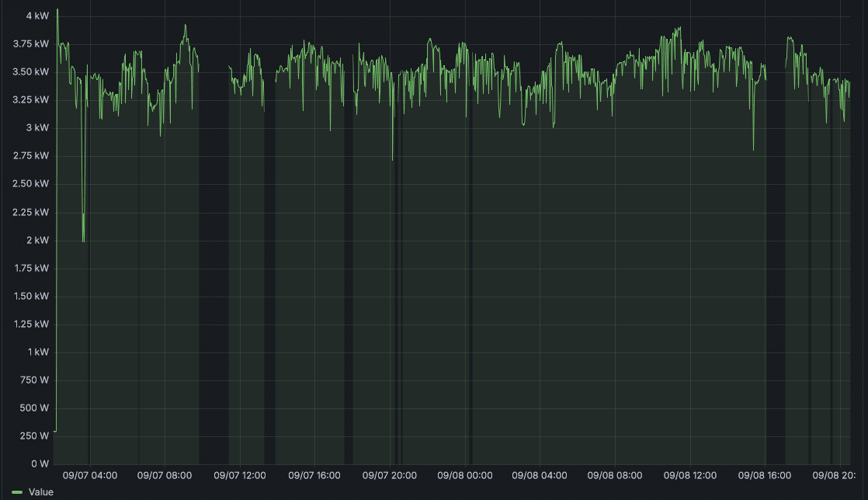Click the 1 kW y-axis label
Viewport: 868px width, 500px height.
[37, 352]
